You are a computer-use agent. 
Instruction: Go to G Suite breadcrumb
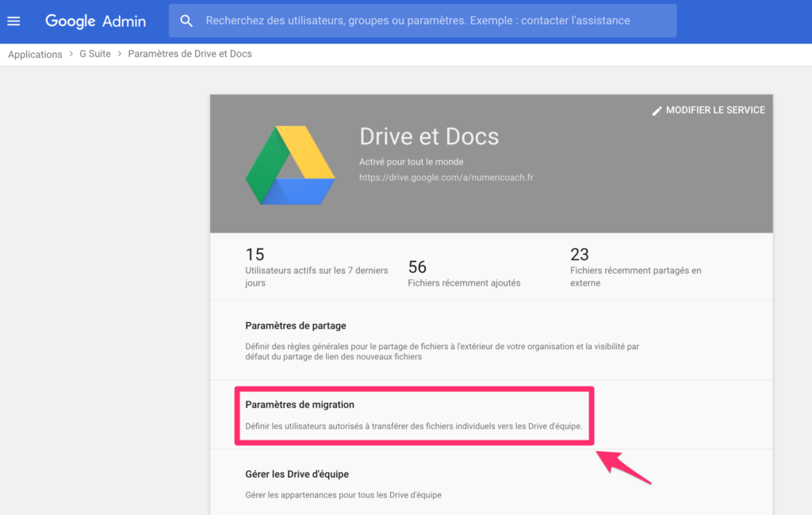[95, 54]
